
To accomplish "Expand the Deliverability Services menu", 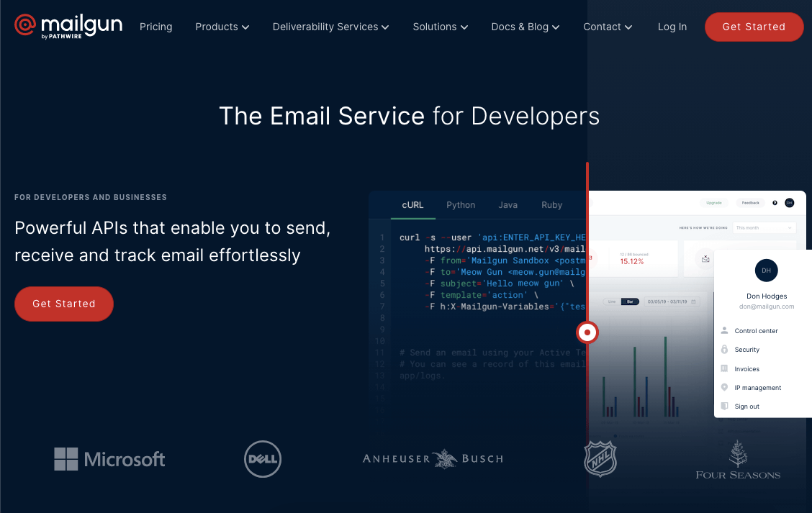I will [x=330, y=27].
